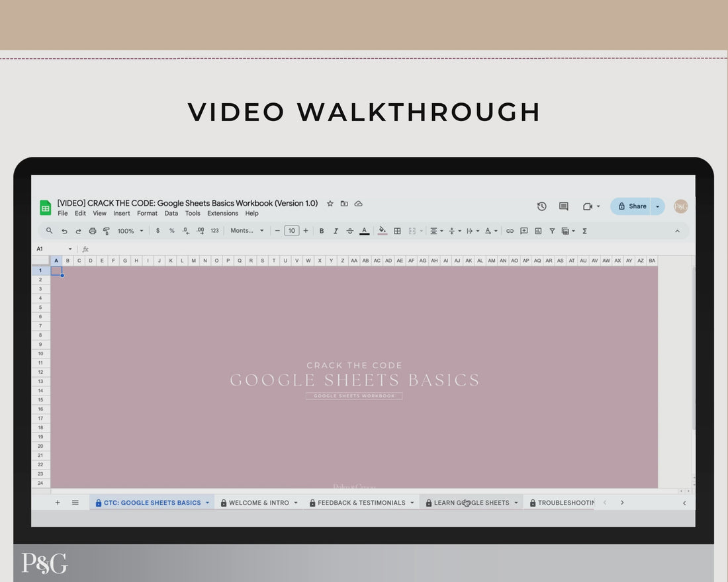Open the text color picker
Image resolution: width=728 pixels, height=582 pixels.
click(365, 231)
